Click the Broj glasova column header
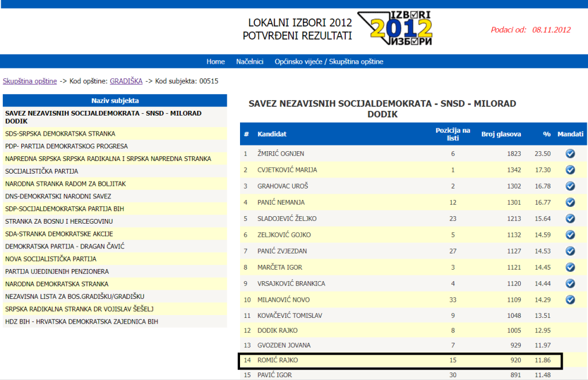The image size is (588, 380). tap(501, 134)
